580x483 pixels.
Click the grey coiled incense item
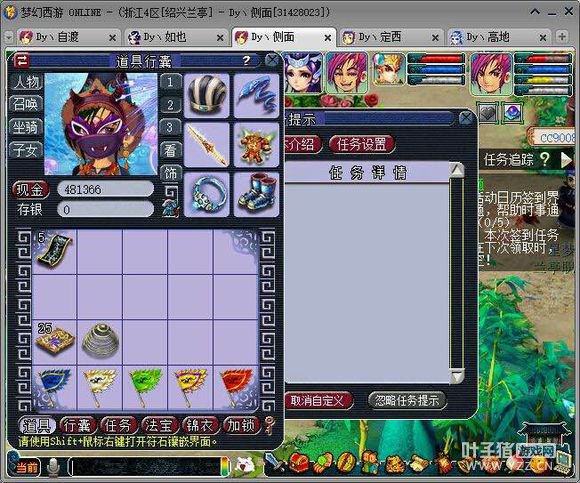click(x=100, y=342)
